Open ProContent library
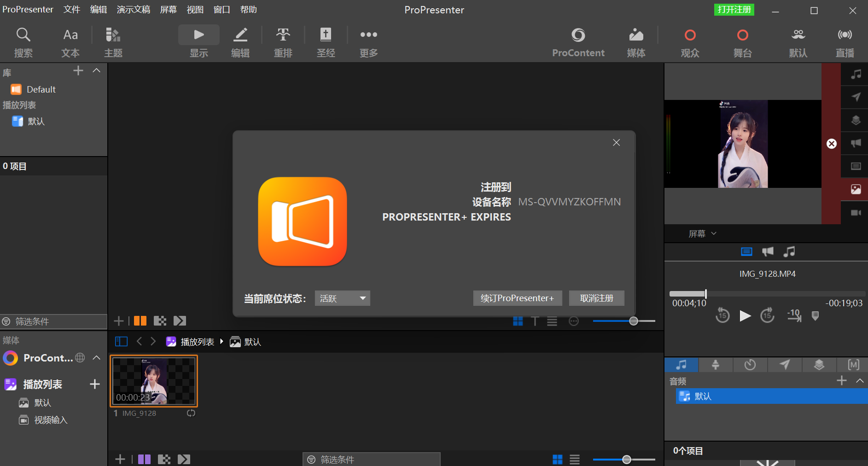 coord(578,42)
